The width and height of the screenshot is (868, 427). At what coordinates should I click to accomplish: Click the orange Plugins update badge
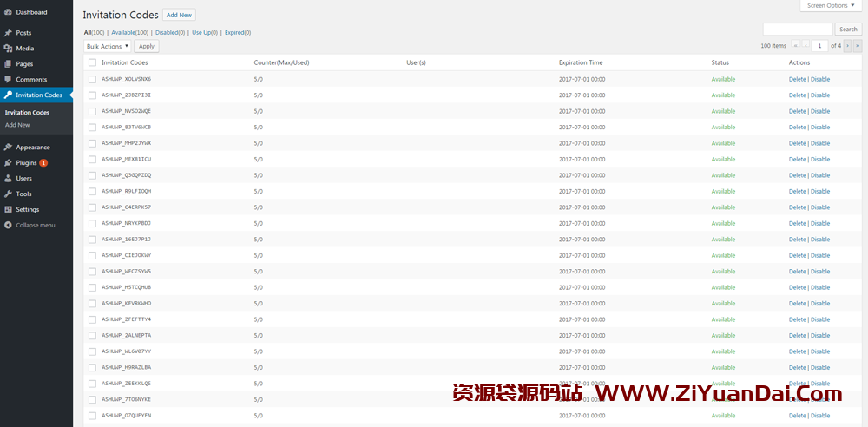pyautogui.click(x=43, y=163)
